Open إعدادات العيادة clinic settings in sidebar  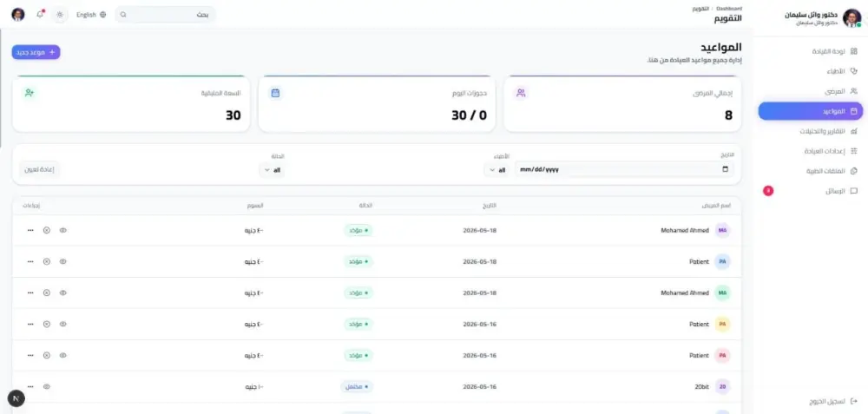(812, 150)
